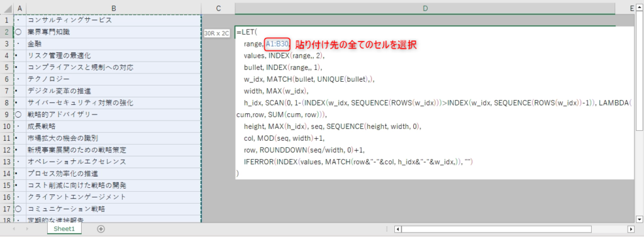Click the cell containing テクノロジー
This screenshot has height=237, width=644.
coord(114,79)
